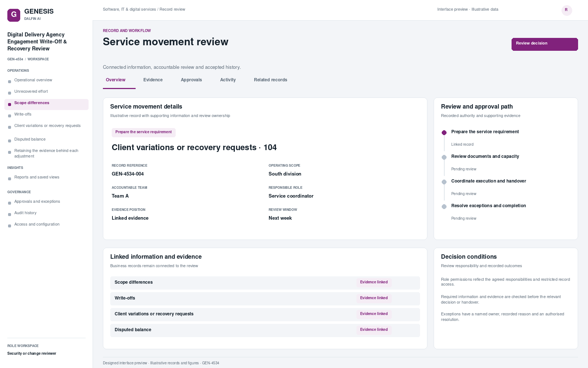Click the WORKSPACE breadcrumb under GEN-4534
588x368 pixels.
38,59
